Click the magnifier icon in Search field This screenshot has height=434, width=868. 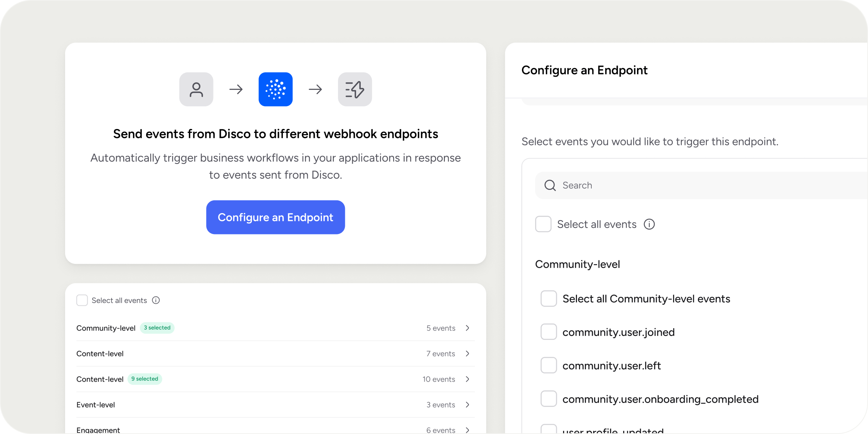pos(550,185)
